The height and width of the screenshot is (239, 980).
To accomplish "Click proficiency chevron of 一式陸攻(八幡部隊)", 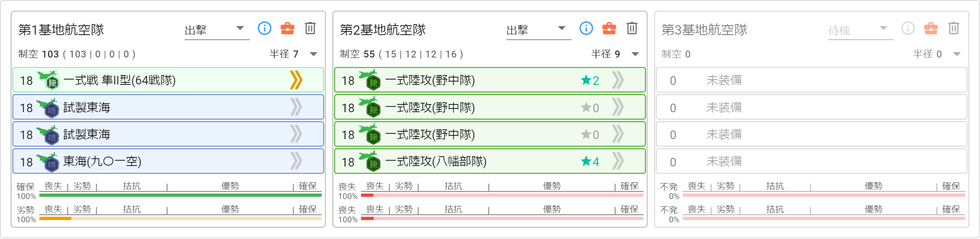I will pos(618,161).
